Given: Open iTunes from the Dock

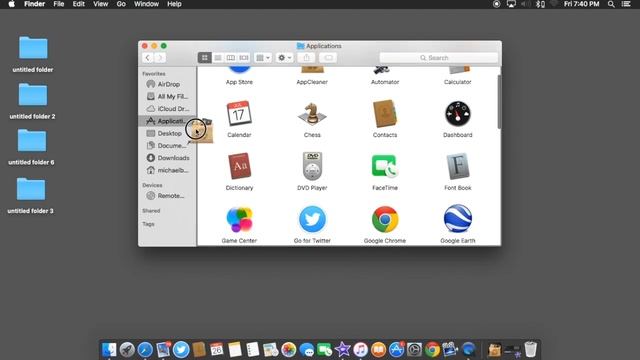Looking at the screenshot, I should [x=360, y=350].
